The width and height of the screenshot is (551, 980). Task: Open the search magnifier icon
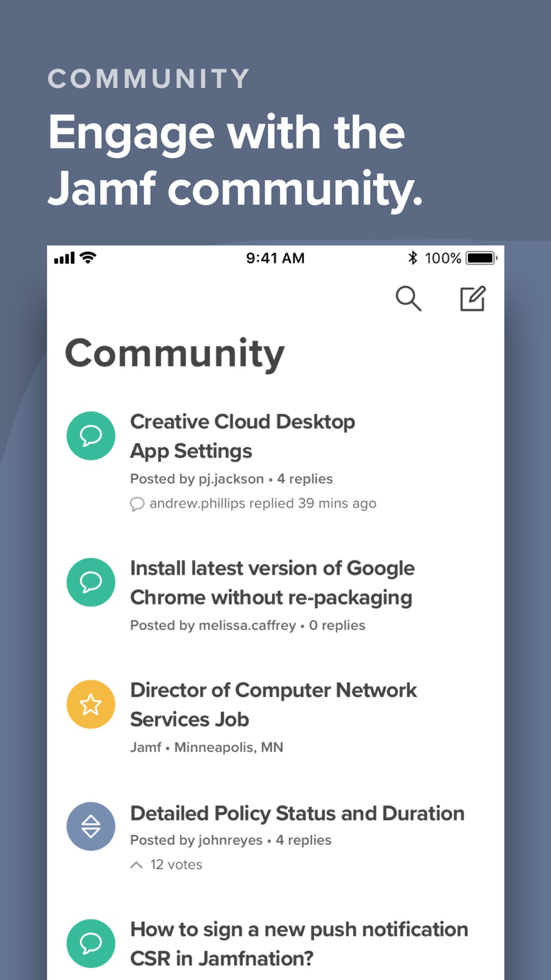tap(408, 299)
